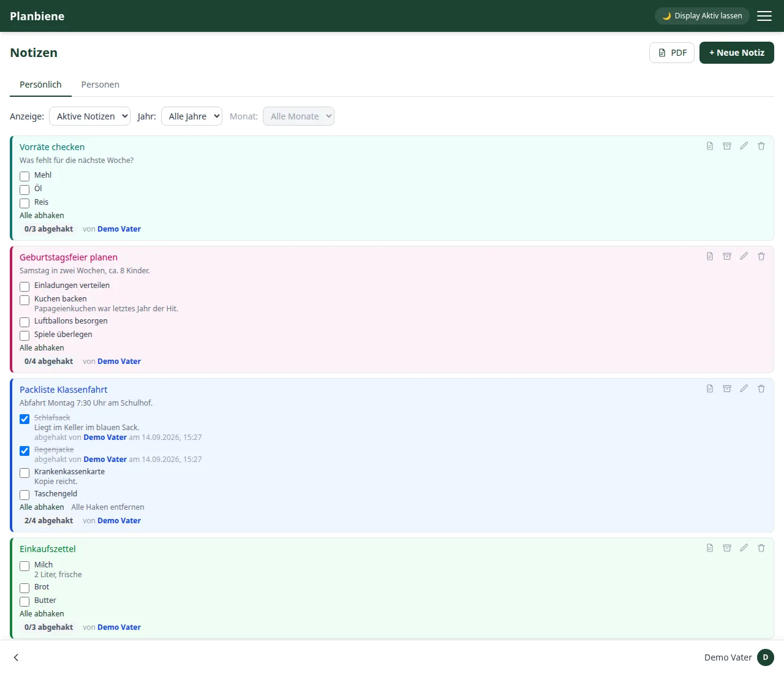Export Packliste Klassenfahrt note as document
The width and height of the screenshot is (784, 674).
point(710,388)
